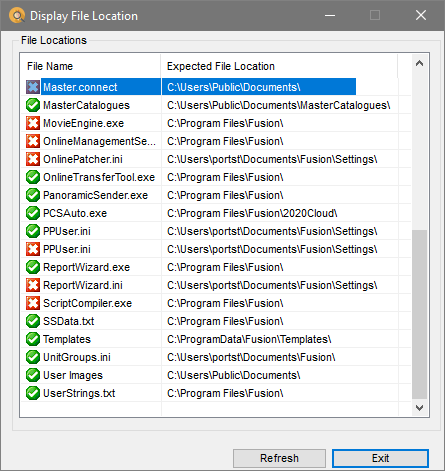The width and height of the screenshot is (445, 471).
Task: Click the red X icon next to ScriptCompiler.exe
Action: (x=33, y=303)
